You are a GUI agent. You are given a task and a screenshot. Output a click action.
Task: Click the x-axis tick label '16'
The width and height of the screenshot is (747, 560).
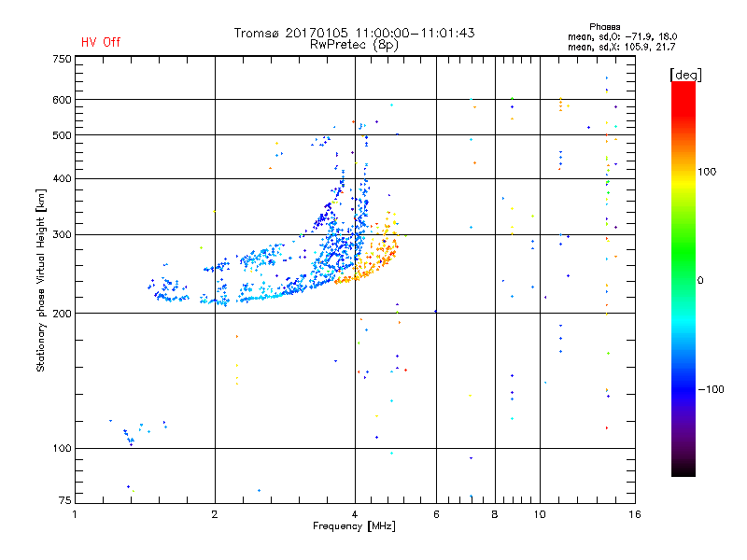[635, 514]
